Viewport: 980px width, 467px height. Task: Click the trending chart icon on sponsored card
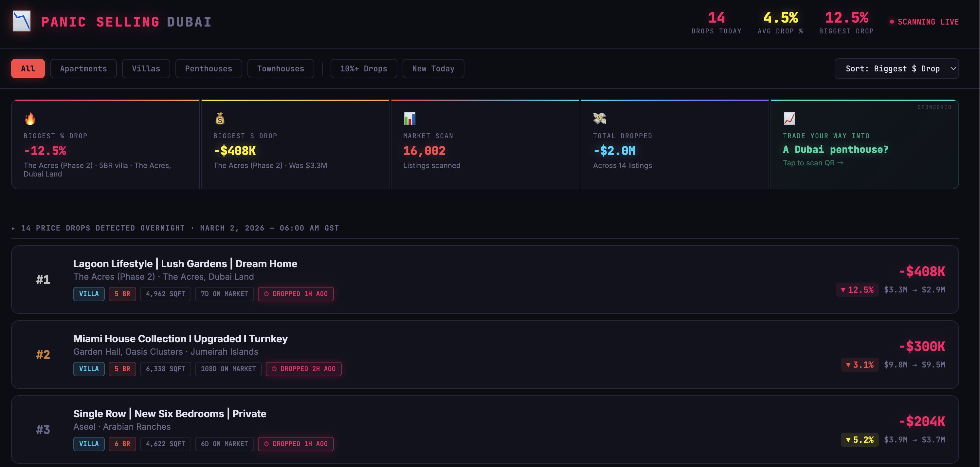click(x=789, y=119)
